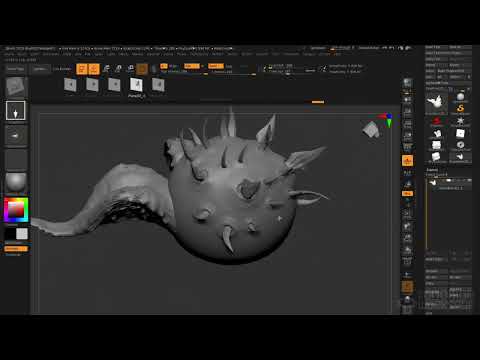Open the current brush thumbnail
Viewport: 480px width, 360px height.
pos(15,86)
